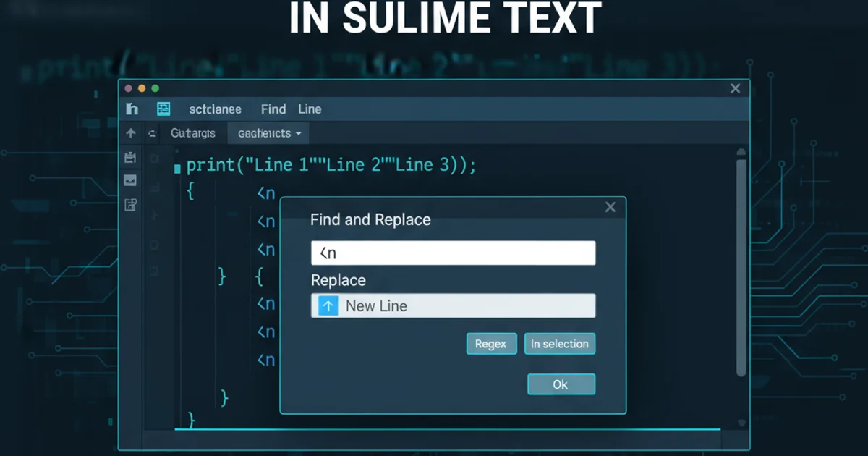Switch to the Guttargts tab
The width and height of the screenshot is (868, 456).
click(x=193, y=133)
